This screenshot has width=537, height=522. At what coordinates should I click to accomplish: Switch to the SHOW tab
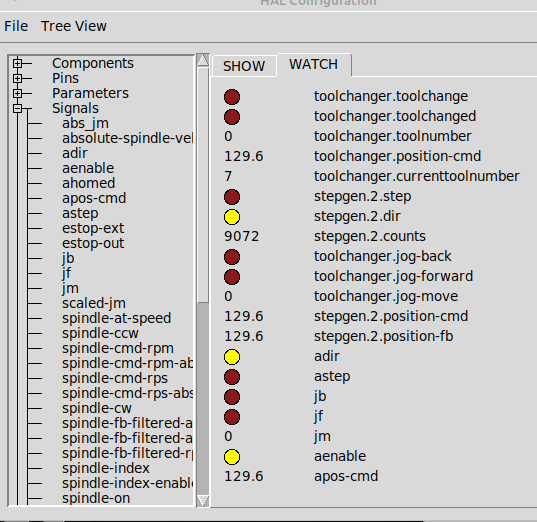pos(244,66)
